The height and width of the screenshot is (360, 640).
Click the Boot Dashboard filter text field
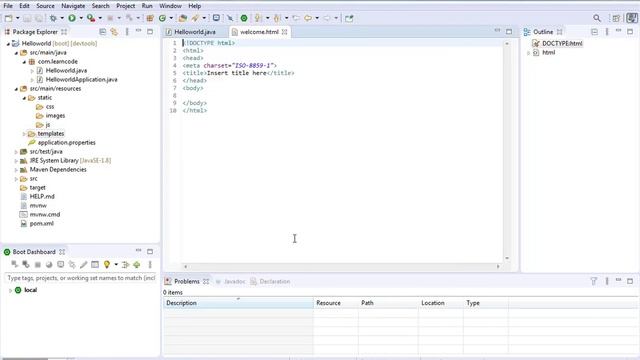click(81, 278)
